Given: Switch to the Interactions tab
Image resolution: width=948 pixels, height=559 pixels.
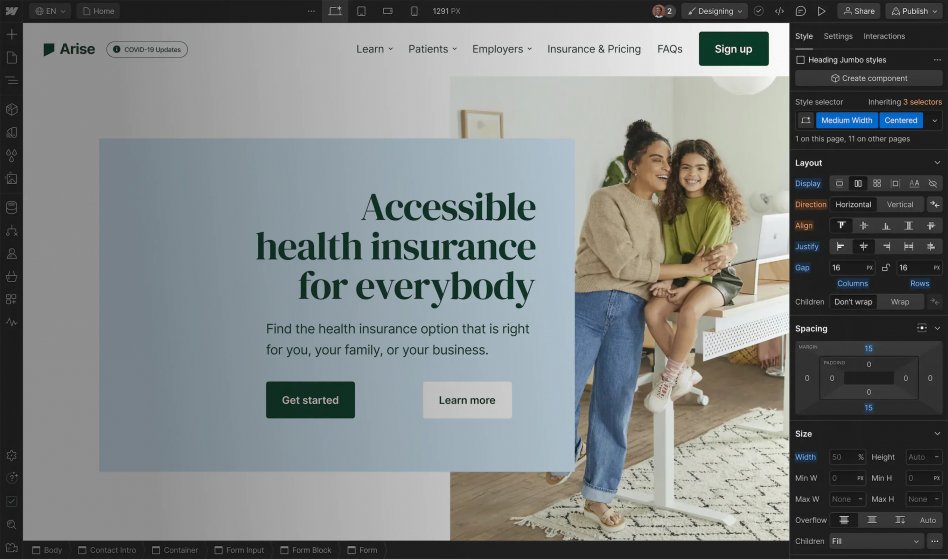Looking at the screenshot, I should click(884, 36).
